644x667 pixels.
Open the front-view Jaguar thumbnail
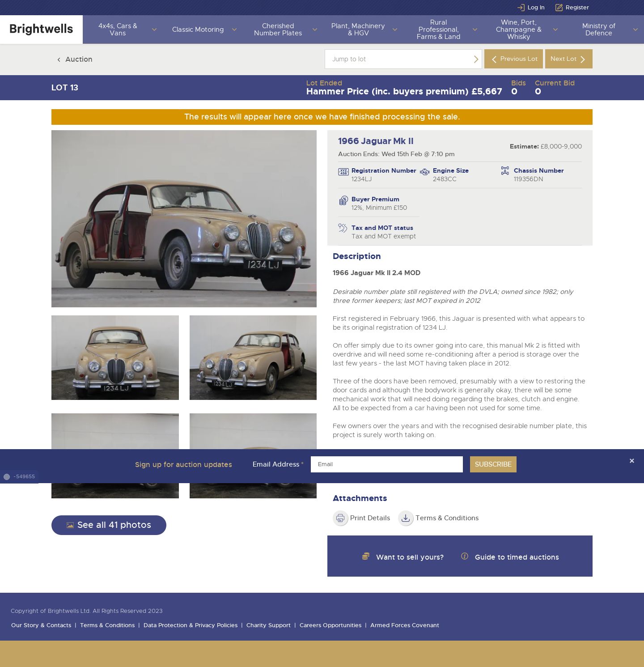[x=115, y=357]
